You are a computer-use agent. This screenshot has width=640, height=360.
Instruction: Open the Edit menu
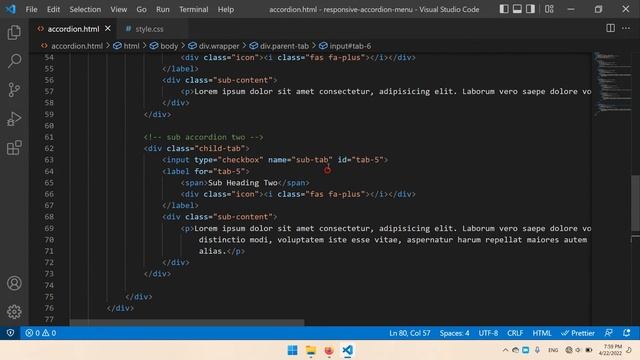[53, 9]
